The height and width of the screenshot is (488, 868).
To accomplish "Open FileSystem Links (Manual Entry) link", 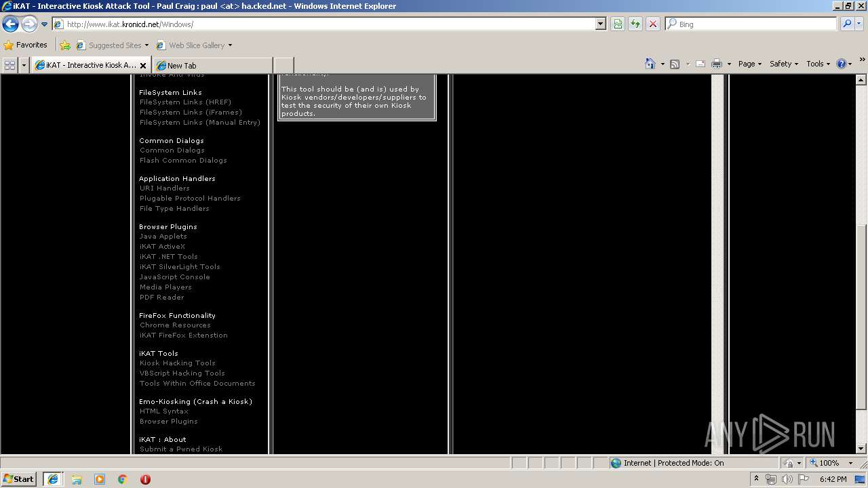I will pos(200,123).
